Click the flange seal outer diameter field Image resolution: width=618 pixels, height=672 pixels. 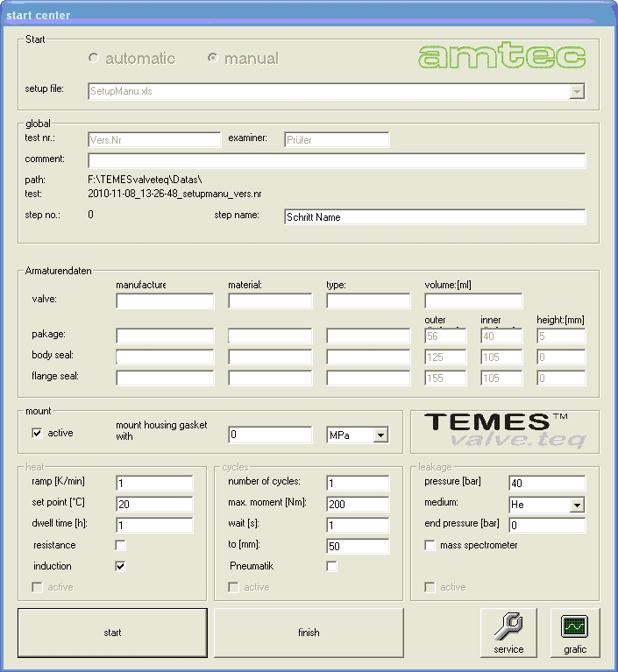point(445,378)
